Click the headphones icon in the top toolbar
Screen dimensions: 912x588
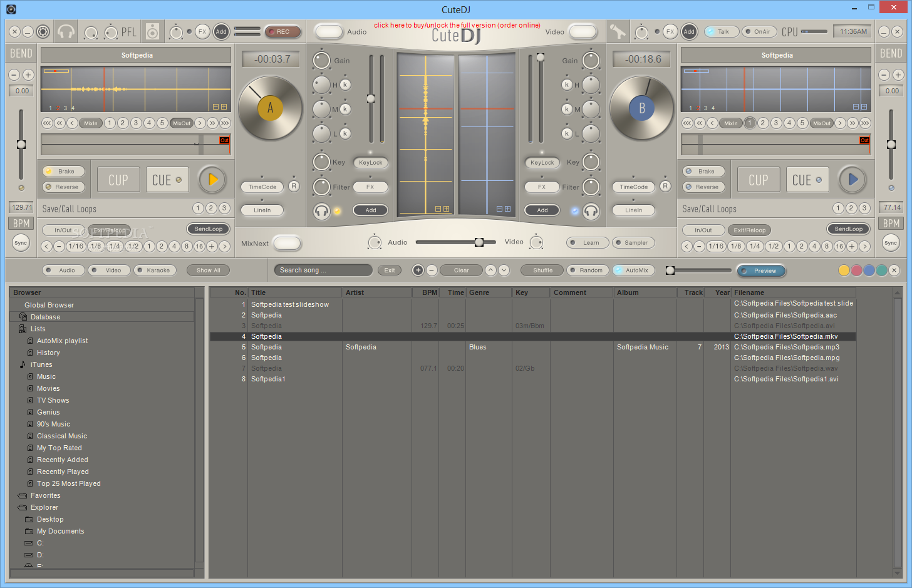click(x=66, y=31)
